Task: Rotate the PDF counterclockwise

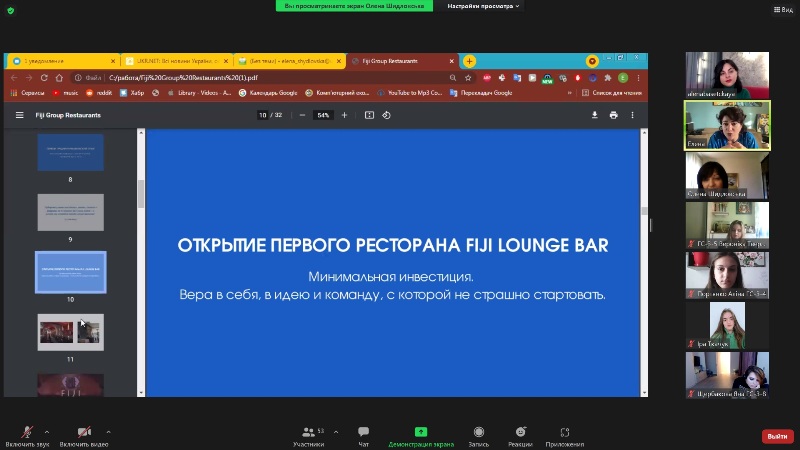Action: [387, 115]
